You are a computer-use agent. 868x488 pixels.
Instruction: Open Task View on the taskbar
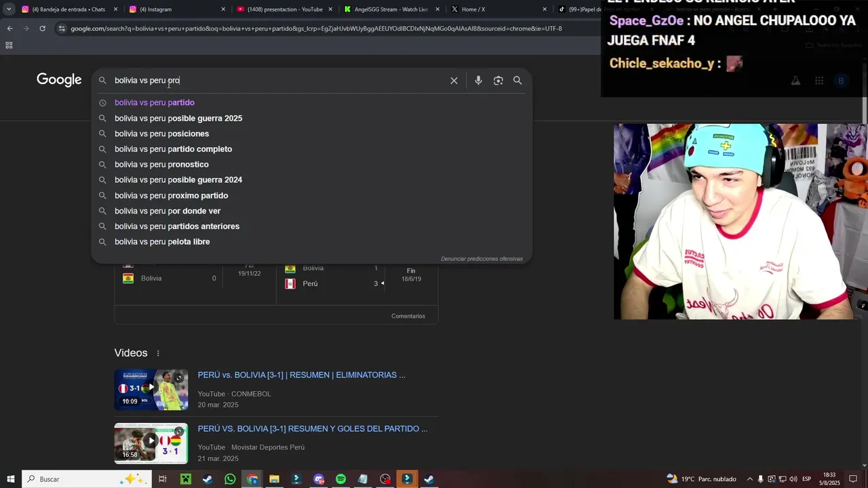click(x=163, y=479)
